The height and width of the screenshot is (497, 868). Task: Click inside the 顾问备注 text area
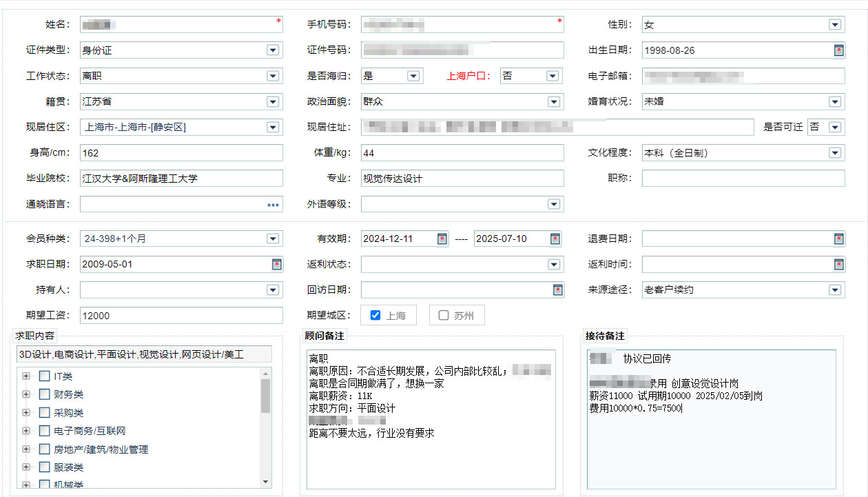point(430,419)
